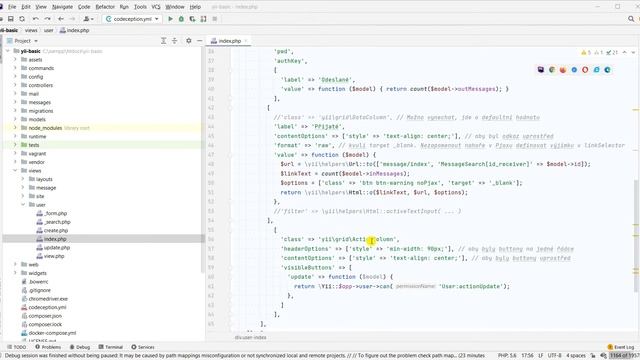The width and height of the screenshot is (640, 360).
Task: Click the user breadcrumb in navigation bar
Action: tap(49, 30)
